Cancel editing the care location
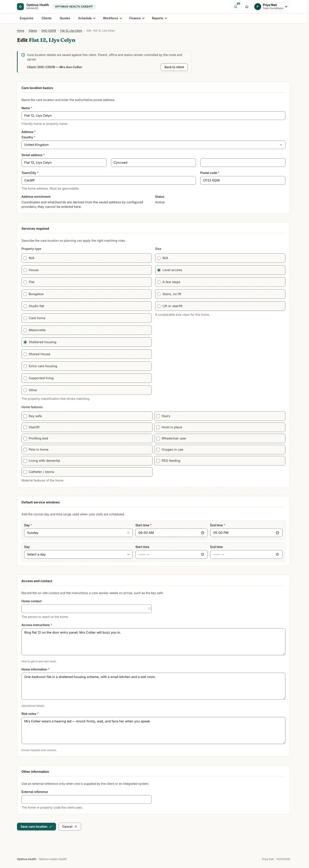Viewport: 309px width, 868px height. [x=70, y=827]
